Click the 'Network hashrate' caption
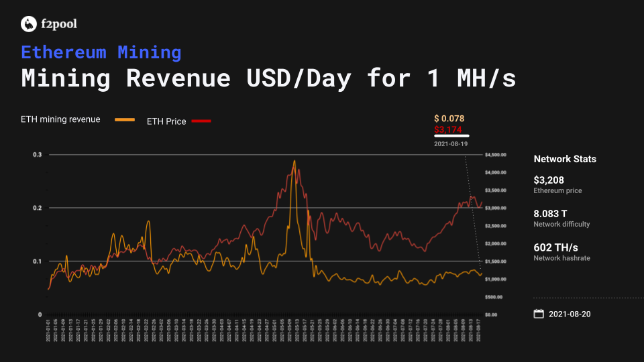 coord(562,258)
